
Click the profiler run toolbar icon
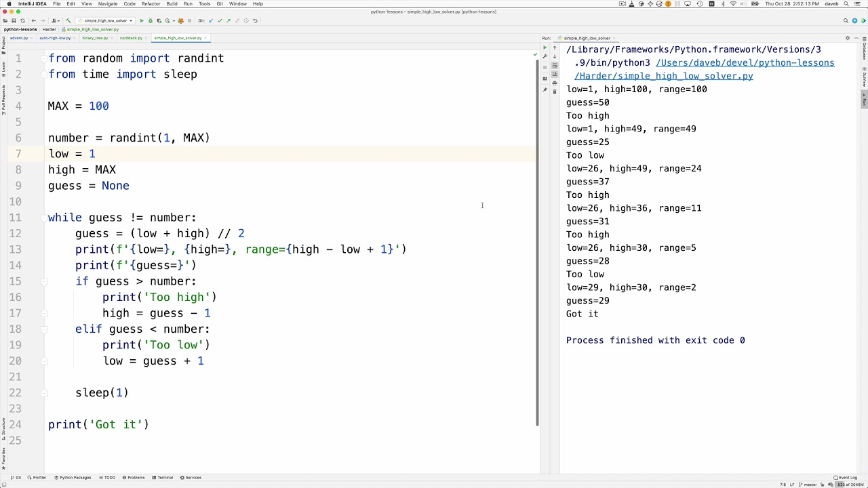tap(167, 21)
